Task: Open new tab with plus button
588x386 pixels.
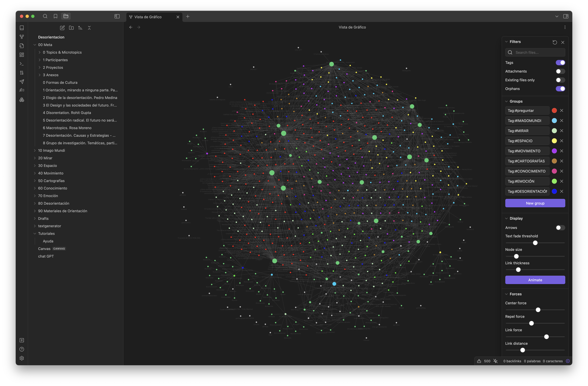Action: tap(188, 17)
